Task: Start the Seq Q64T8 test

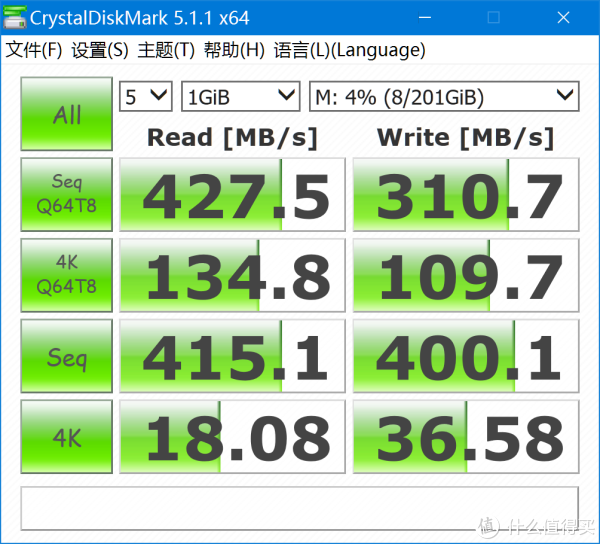Action: (67, 194)
